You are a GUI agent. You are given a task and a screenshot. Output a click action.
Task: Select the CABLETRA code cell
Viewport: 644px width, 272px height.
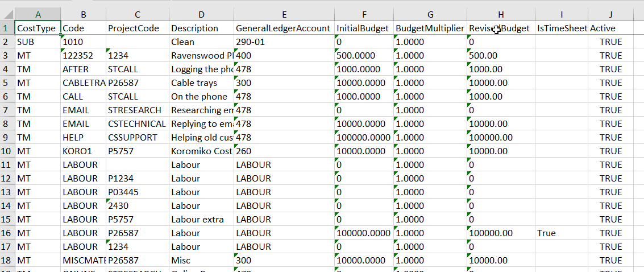coord(84,83)
